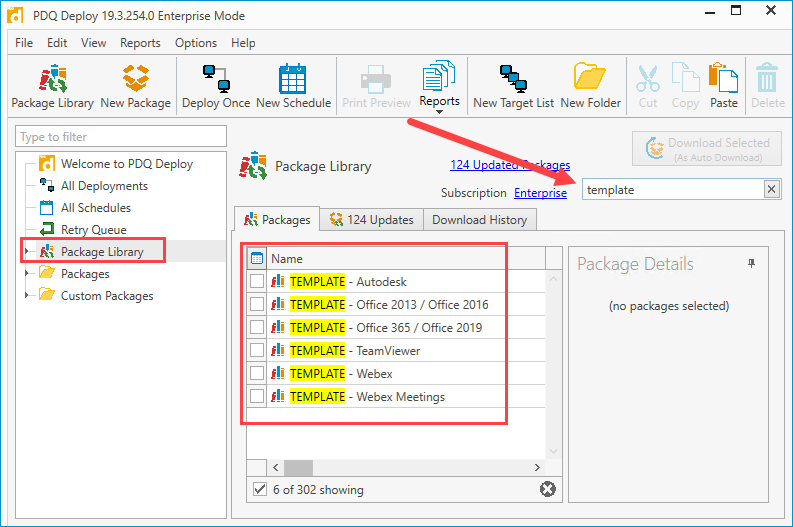This screenshot has width=793, height=527.
Task: Toggle the '6 of 302 showing' checkbox
Action: tap(259, 489)
